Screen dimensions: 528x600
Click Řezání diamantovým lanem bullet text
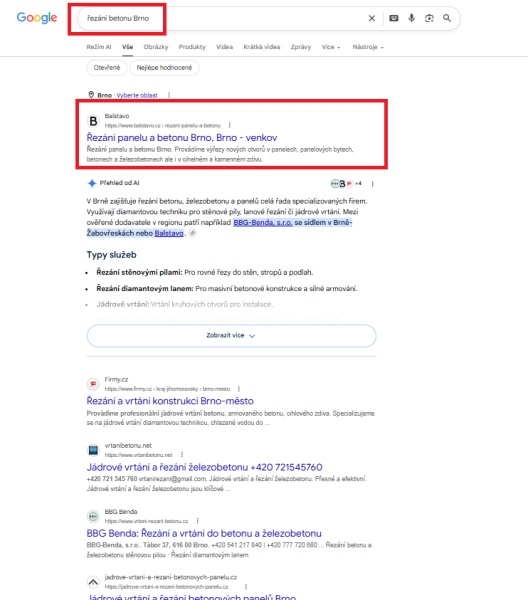coord(227,289)
